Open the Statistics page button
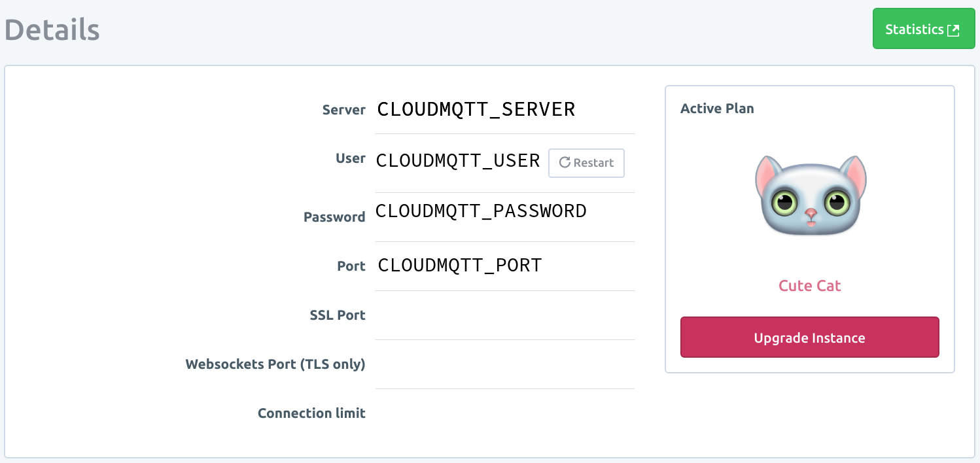The image size is (980, 463). tap(923, 29)
